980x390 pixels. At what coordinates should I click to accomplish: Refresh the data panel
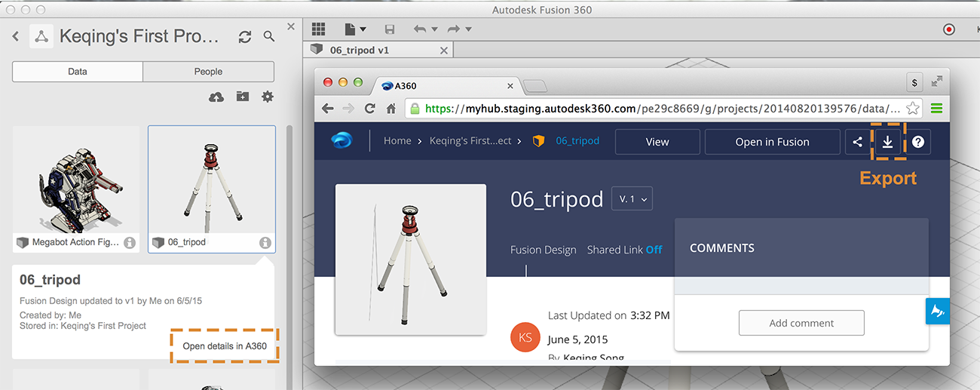pyautogui.click(x=244, y=36)
